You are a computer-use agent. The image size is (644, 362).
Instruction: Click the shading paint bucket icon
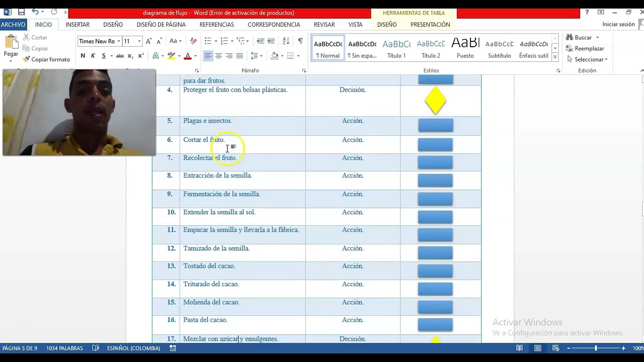pos(274,56)
